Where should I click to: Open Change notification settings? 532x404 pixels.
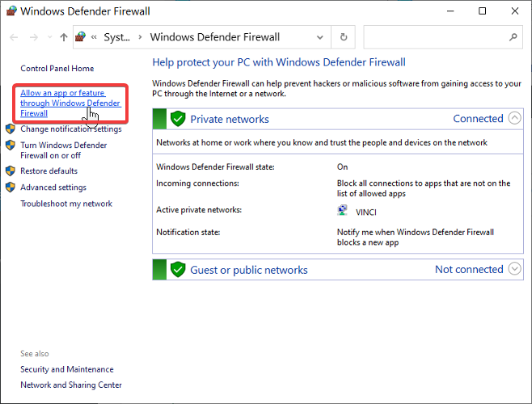[x=71, y=129]
